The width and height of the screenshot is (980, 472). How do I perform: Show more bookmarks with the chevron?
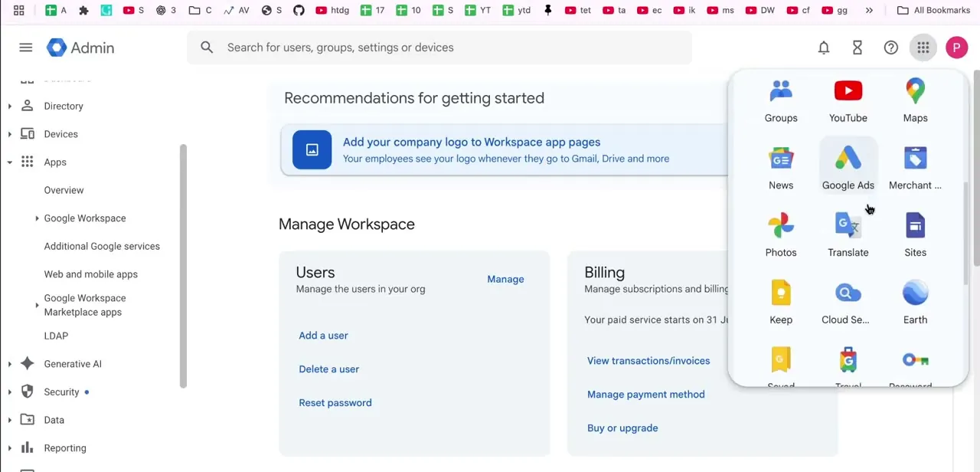(869, 10)
